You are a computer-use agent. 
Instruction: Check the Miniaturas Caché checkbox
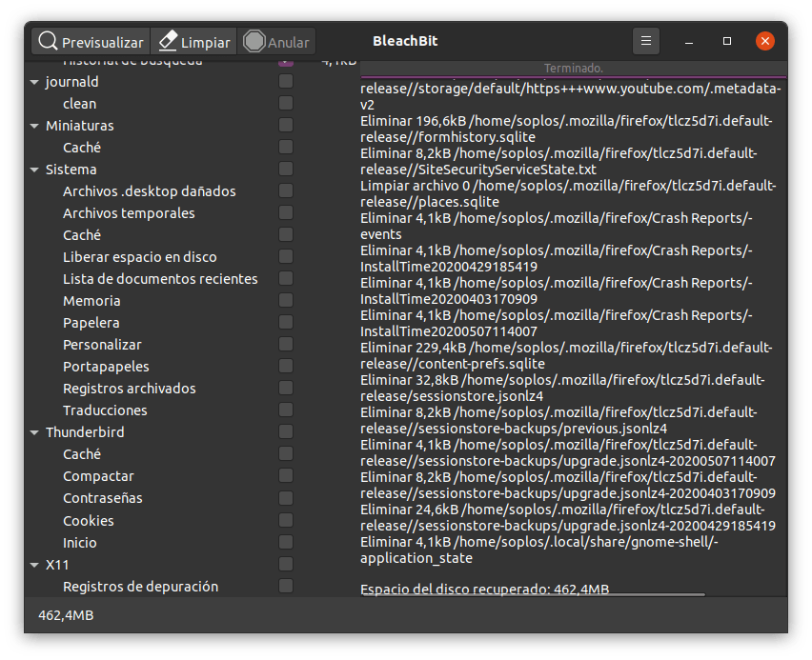pyautogui.click(x=286, y=147)
